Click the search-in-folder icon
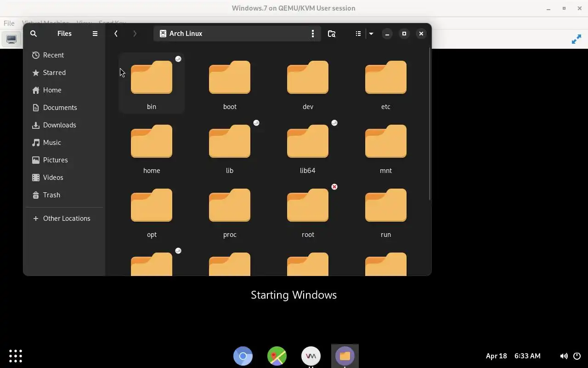Image resolution: width=588 pixels, height=368 pixels. click(x=332, y=34)
